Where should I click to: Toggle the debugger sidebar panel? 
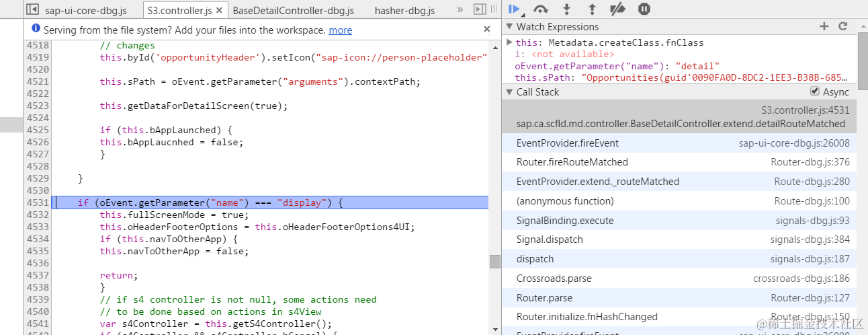coord(480,9)
